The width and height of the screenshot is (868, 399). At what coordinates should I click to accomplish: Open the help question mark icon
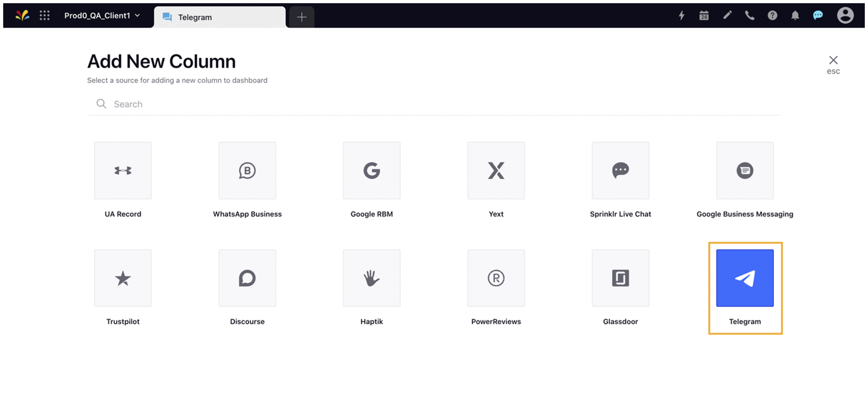773,16
